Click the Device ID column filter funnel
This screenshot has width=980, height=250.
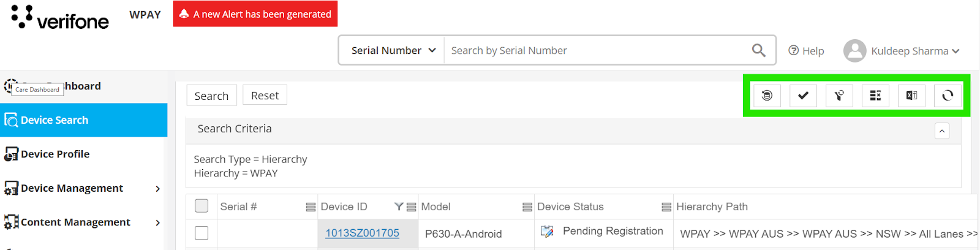(x=399, y=207)
